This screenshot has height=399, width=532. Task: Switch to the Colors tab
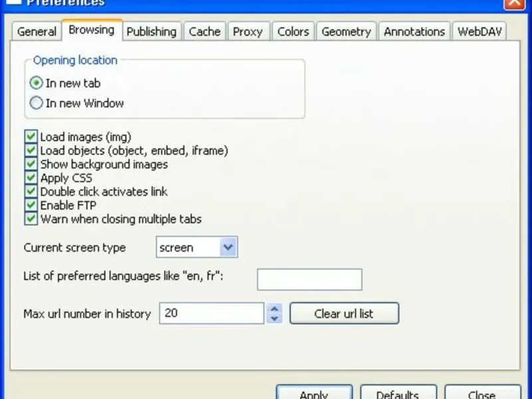click(x=293, y=31)
